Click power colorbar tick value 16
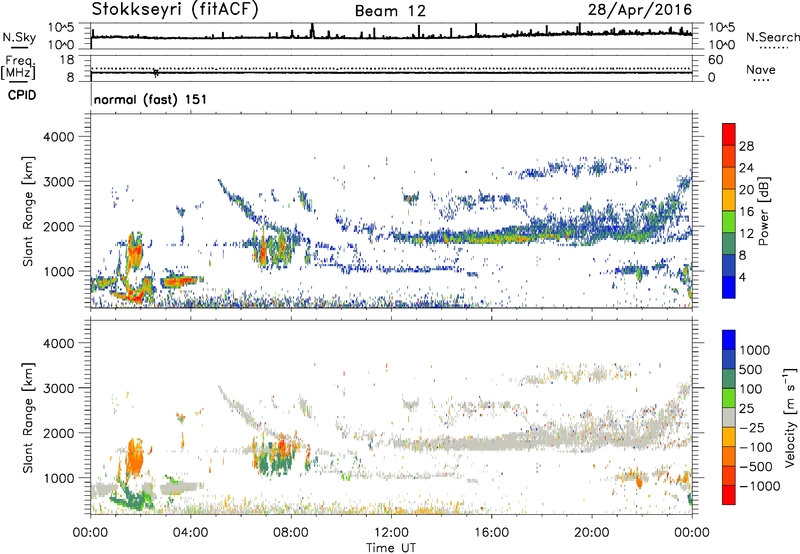This screenshot has height=554, width=800. coord(746,212)
